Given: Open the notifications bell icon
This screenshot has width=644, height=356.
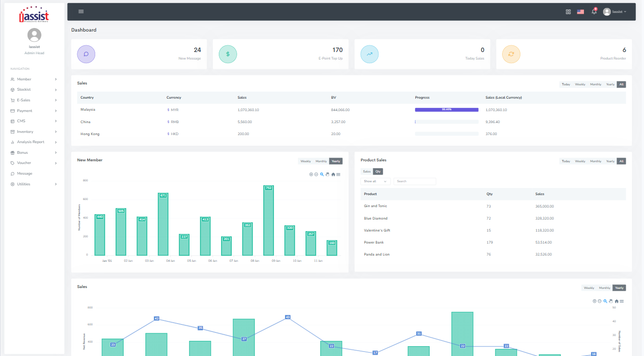Looking at the screenshot, I should [x=594, y=12].
